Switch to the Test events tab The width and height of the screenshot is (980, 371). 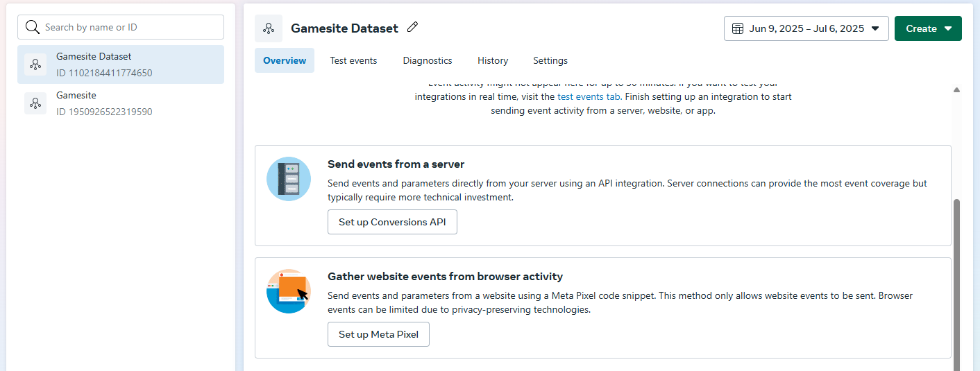point(353,60)
